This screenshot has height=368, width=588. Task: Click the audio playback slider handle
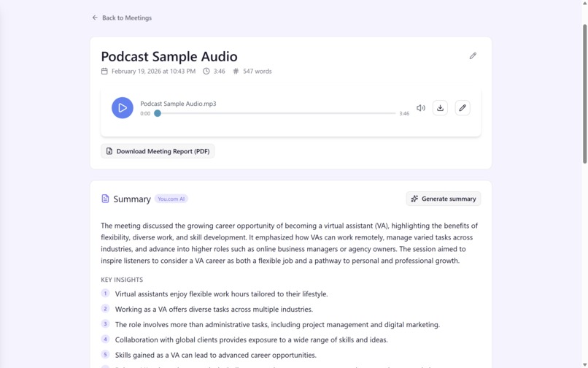(x=158, y=113)
